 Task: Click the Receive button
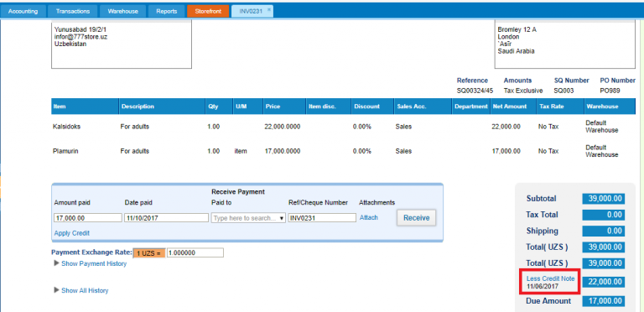[x=416, y=217]
